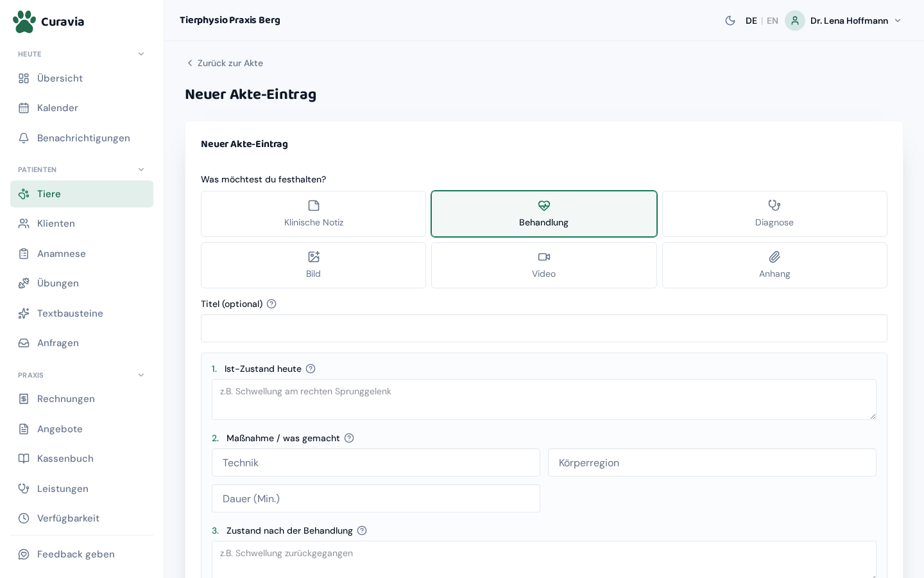Click the Feedback geben chat icon

24,554
